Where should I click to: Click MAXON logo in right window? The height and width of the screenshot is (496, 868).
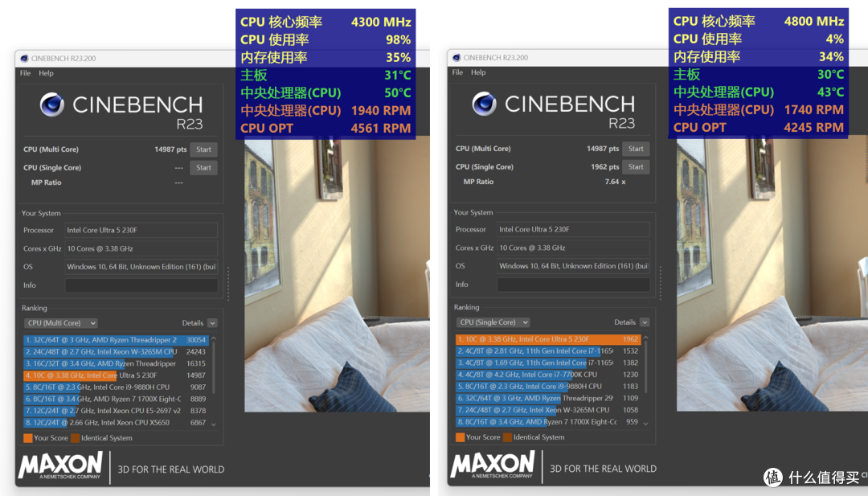(x=493, y=465)
